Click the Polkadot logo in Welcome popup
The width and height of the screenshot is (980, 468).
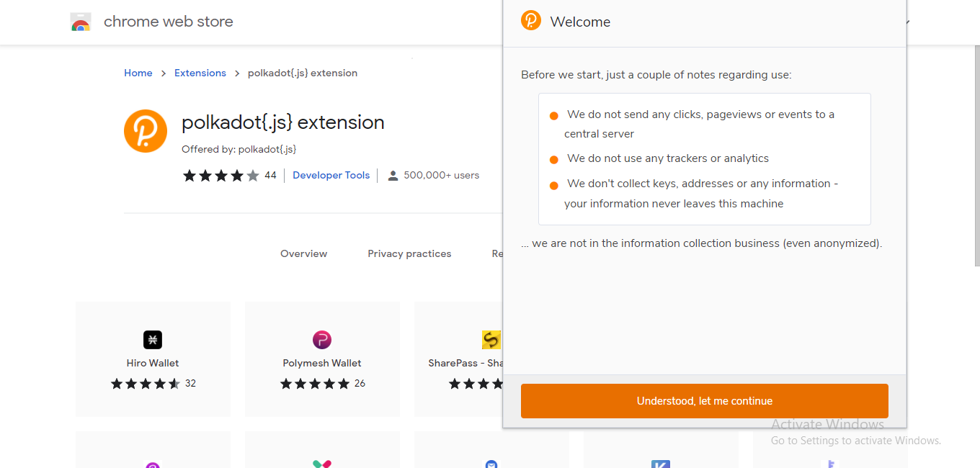[x=531, y=20]
